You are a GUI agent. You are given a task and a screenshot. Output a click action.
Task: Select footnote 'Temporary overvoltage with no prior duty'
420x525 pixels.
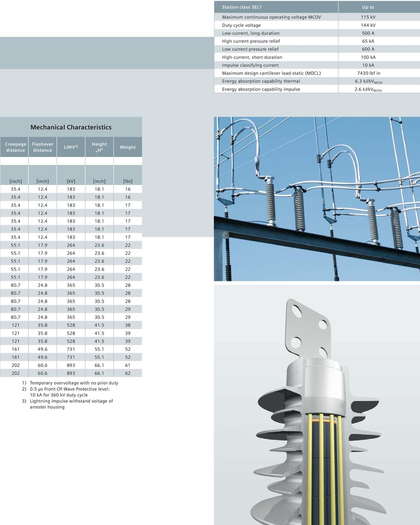tap(74, 383)
